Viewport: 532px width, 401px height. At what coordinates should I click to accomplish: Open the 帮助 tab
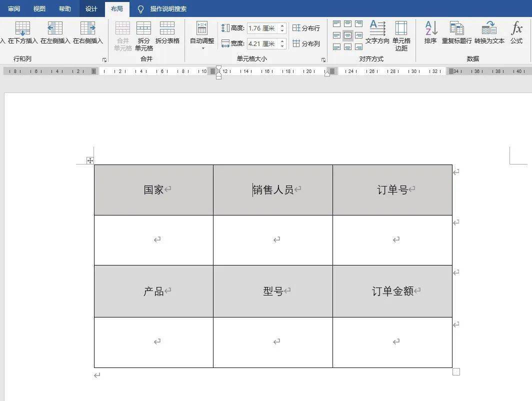[x=65, y=8]
